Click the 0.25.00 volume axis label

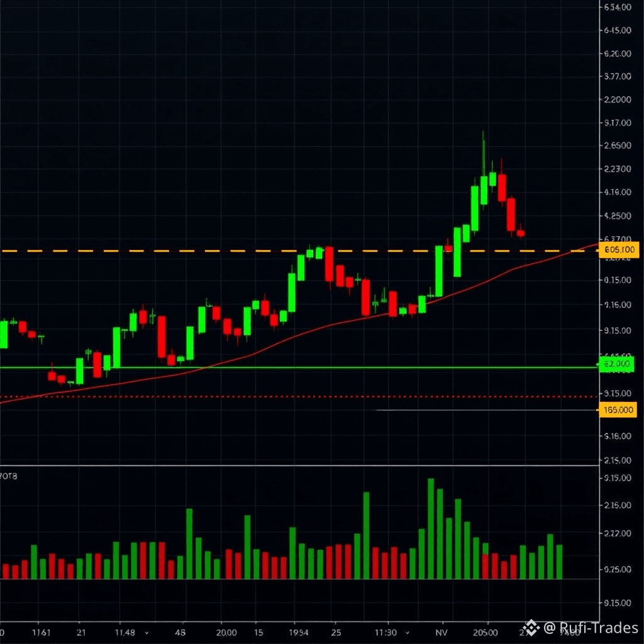(618, 570)
